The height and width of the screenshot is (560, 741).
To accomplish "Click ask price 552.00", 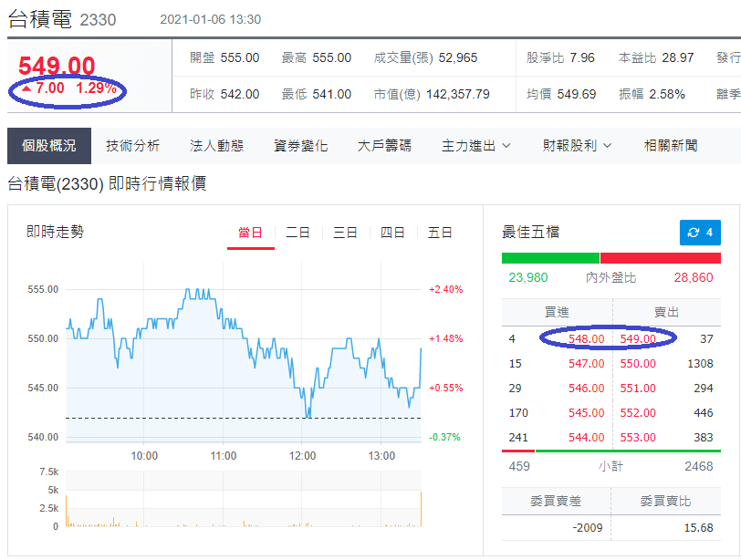I will 638,412.
